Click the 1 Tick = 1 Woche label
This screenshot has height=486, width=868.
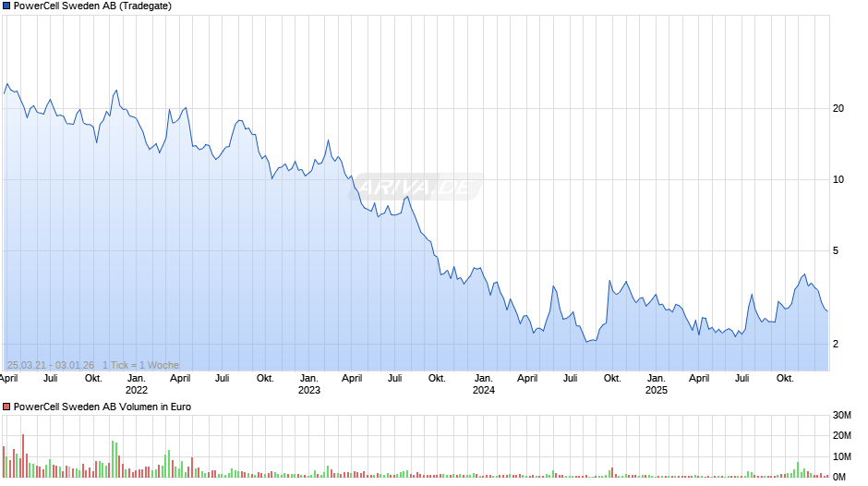coord(140,365)
